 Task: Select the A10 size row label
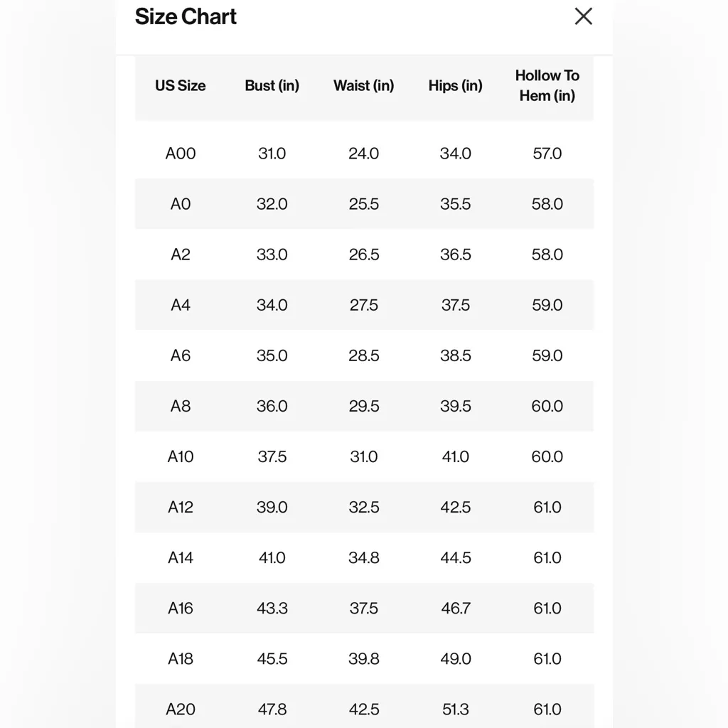click(181, 456)
